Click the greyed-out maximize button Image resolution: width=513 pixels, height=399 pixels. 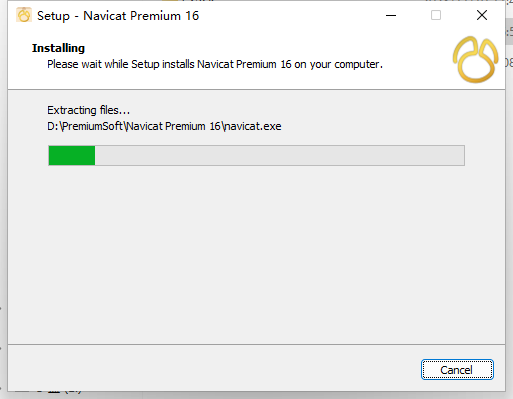pos(436,15)
